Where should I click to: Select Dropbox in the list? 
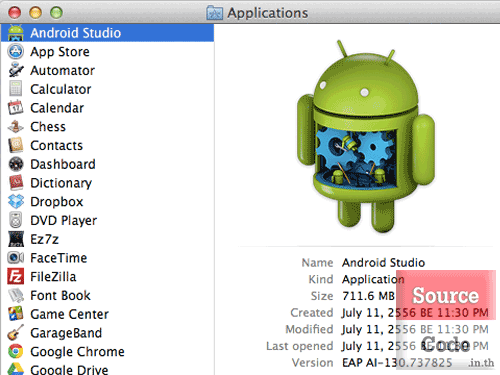pos(57,202)
